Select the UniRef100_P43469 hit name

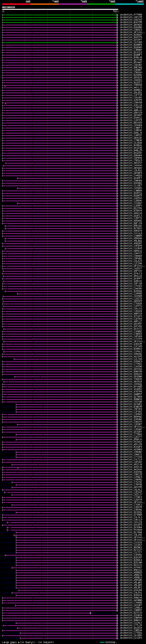(131, 530)
